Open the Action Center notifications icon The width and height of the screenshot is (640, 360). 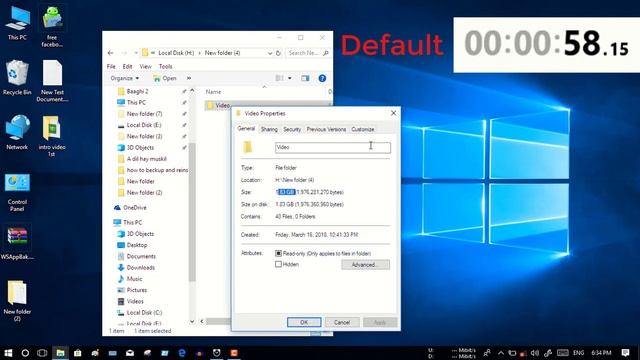(625, 353)
